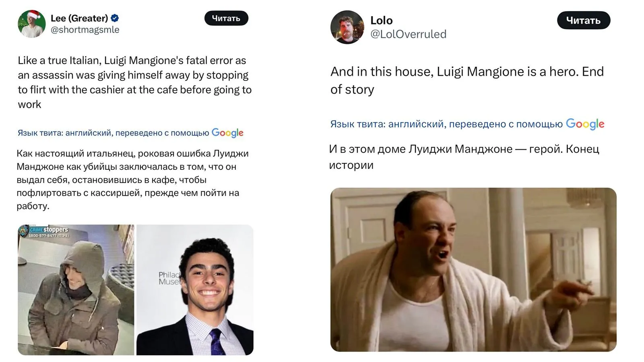Click the Lee (Greater) display name
This screenshot has width=644, height=362.
point(79,18)
